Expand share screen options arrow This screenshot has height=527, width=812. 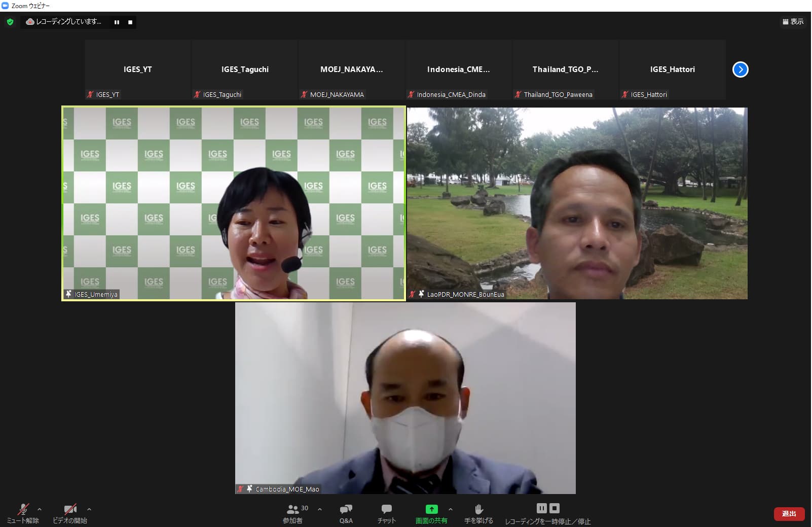pos(451,509)
